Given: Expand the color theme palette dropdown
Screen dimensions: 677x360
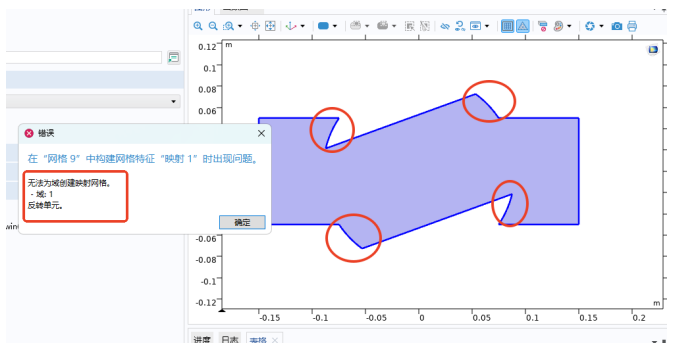Looking at the screenshot, I should point(569,26).
